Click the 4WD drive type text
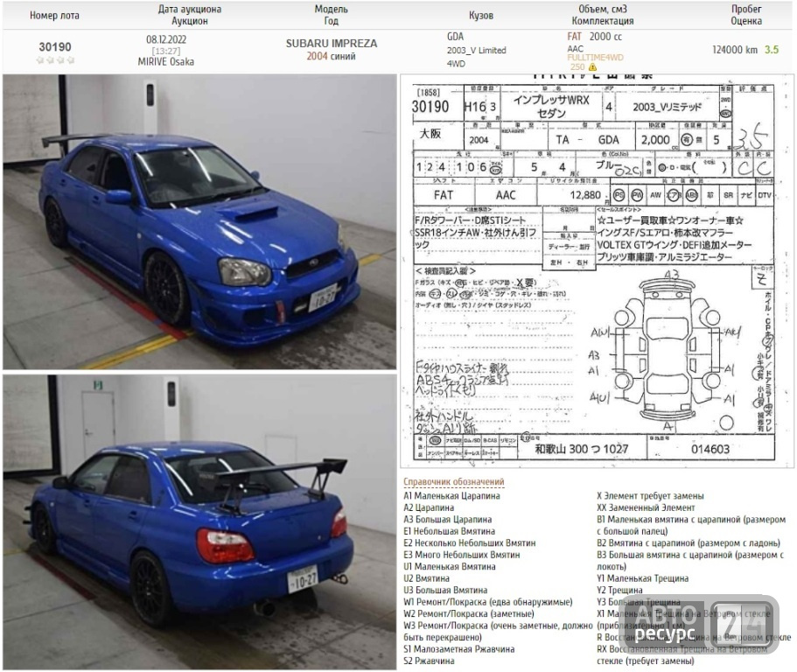 click(456, 64)
